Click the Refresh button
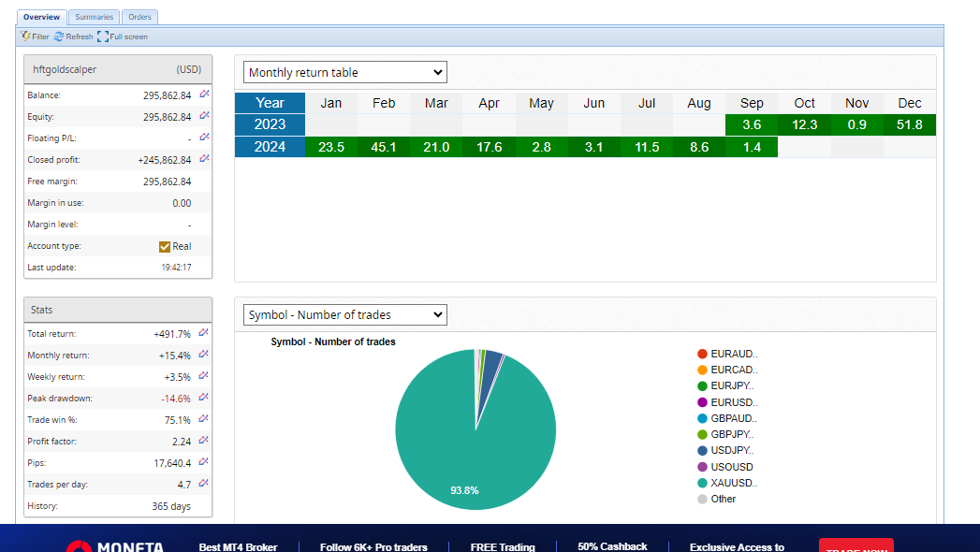The height and width of the screenshot is (552, 980). (74, 36)
